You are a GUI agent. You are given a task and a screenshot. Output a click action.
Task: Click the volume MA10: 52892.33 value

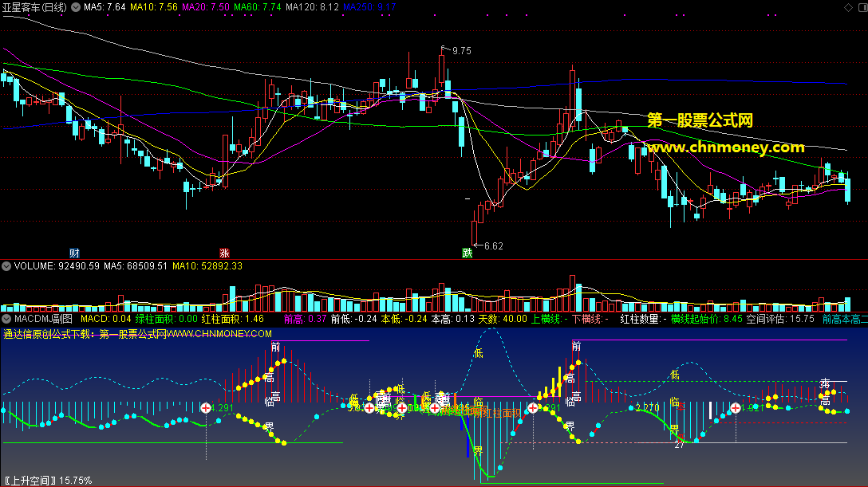pyautogui.click(x=207, y=266)
